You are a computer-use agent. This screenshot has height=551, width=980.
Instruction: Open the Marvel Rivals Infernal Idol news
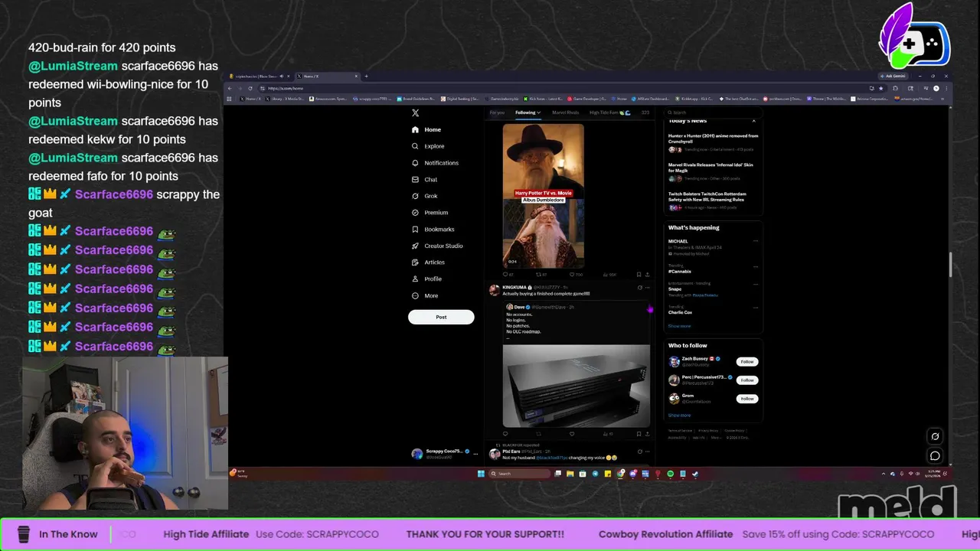point(713,172)
